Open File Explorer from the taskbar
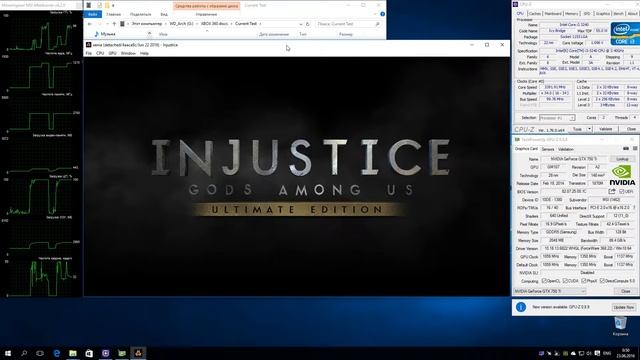The image size is (640, 360). [73, 353]
